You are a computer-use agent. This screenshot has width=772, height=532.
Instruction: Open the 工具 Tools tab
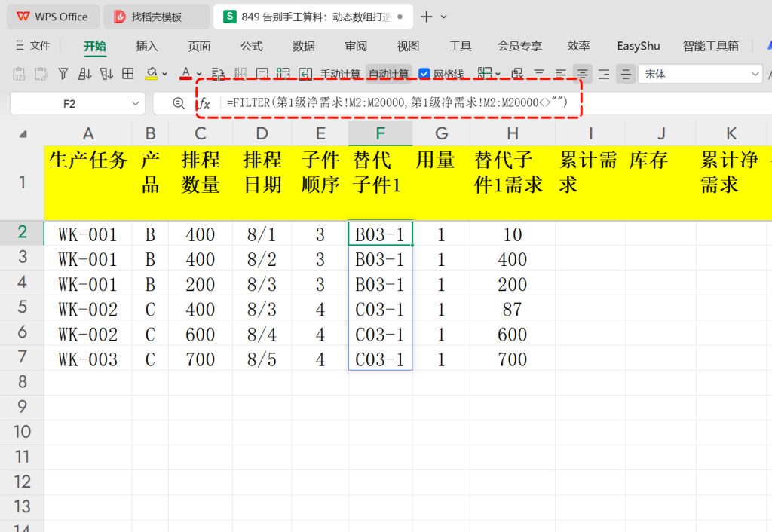coord(460,46)
